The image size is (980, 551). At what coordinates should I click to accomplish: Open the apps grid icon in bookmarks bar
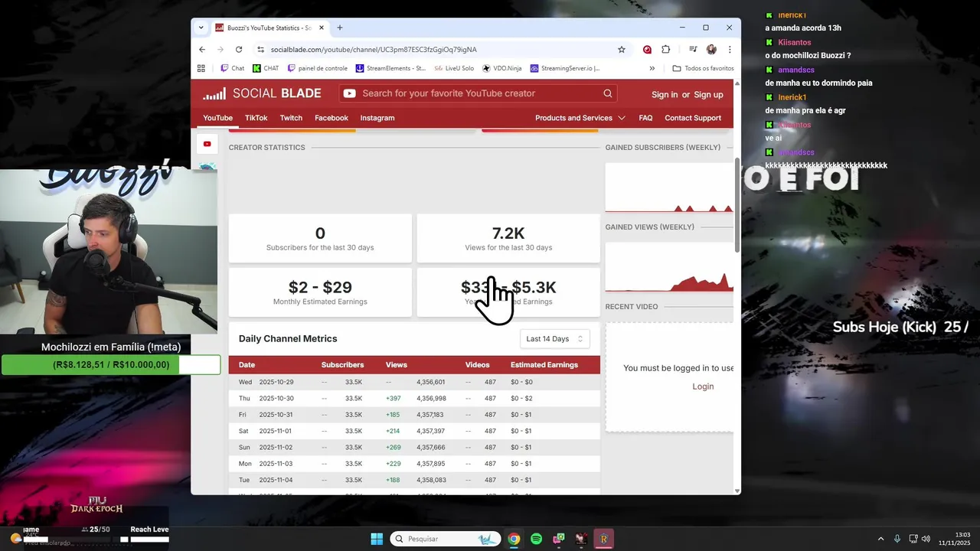[201, 68]
